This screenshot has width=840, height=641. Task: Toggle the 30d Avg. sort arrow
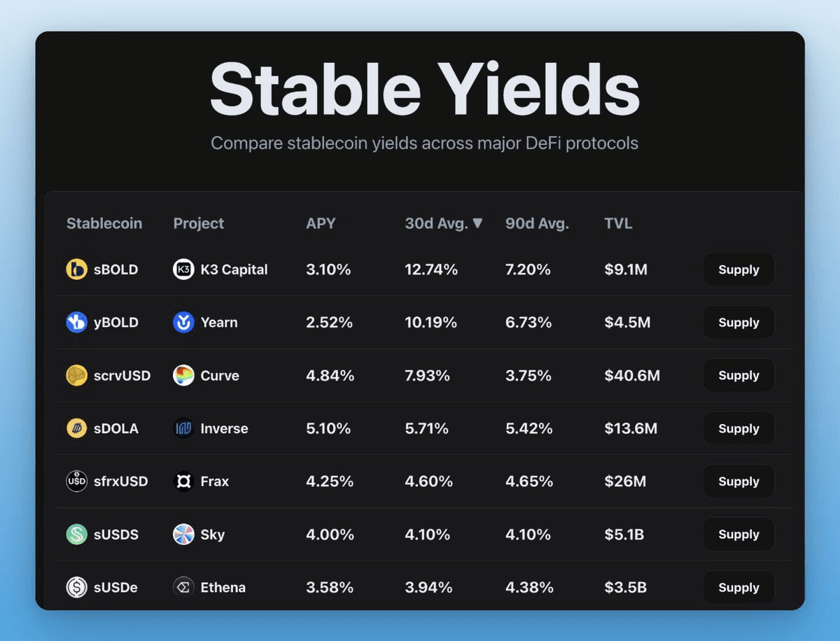point(477,223)
